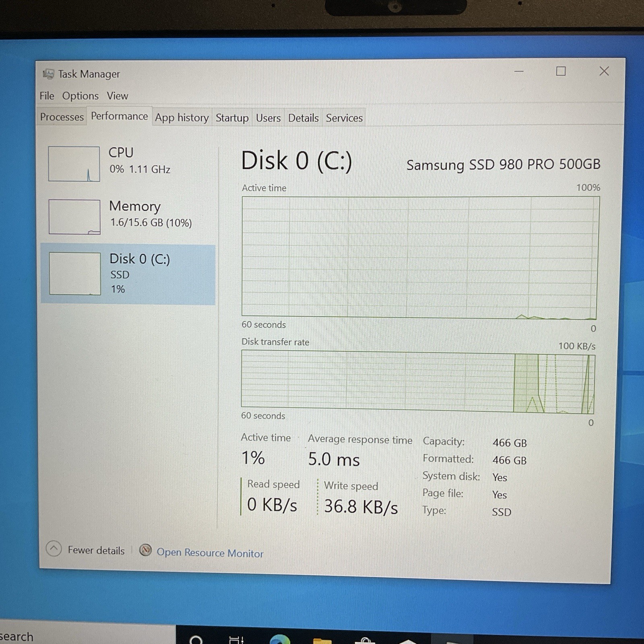Maximize the Task Manager window
Image resolution: width=644 pixels, height=644 pixels.
(x=561, y=71)
